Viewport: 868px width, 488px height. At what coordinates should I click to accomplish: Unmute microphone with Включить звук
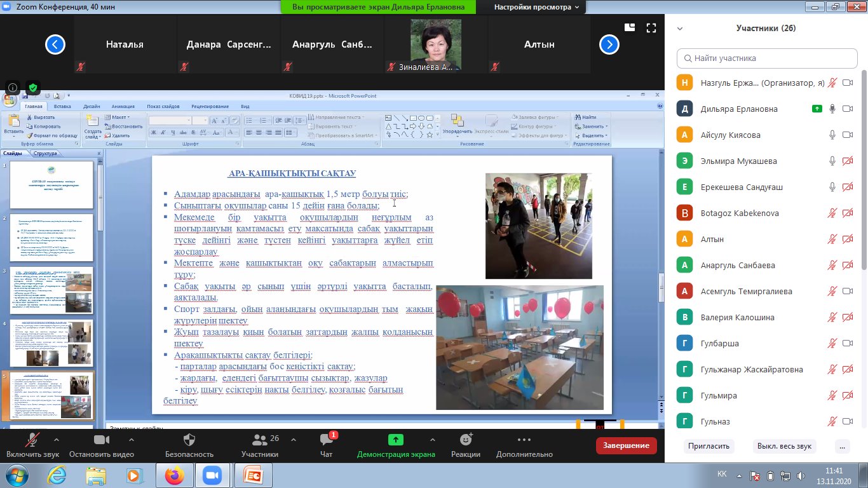tap(32, 440)
